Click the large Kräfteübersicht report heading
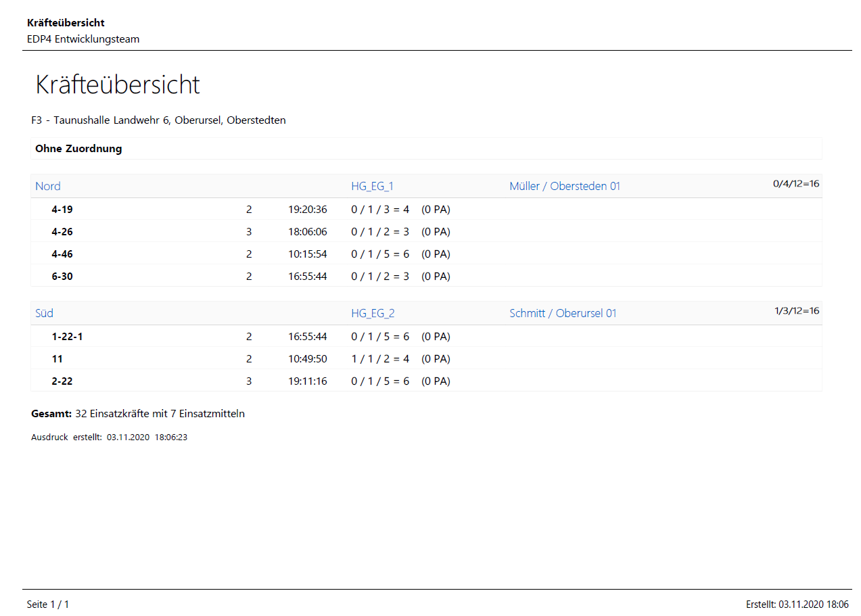The height and width of the screenshot is (616, 861). pyautogui.click(x=118, y=85)
